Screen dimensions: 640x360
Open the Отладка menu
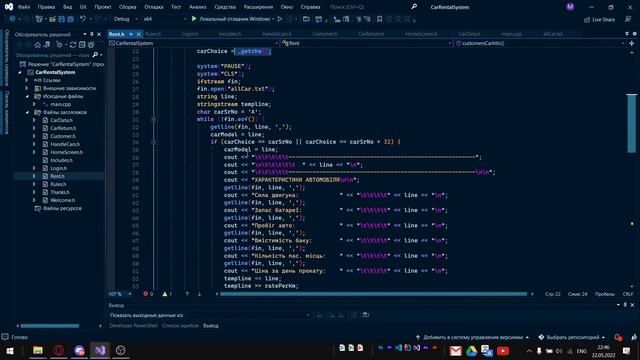154,7
